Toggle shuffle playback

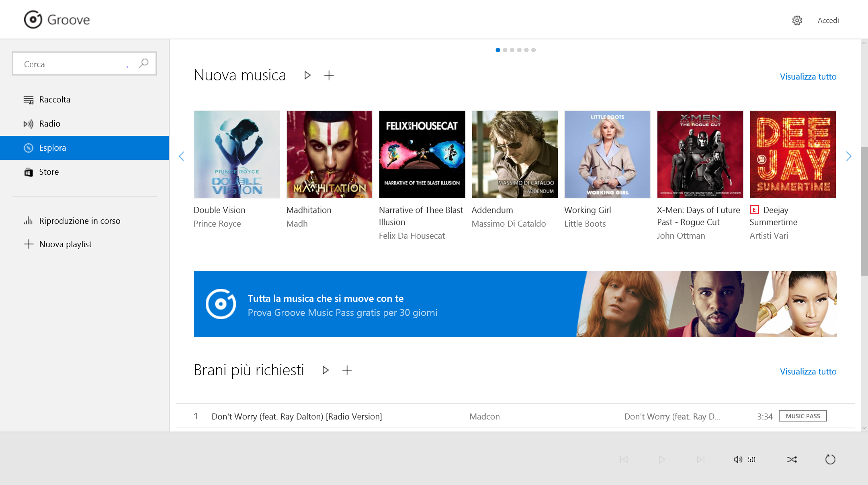[x=792, y=459]
